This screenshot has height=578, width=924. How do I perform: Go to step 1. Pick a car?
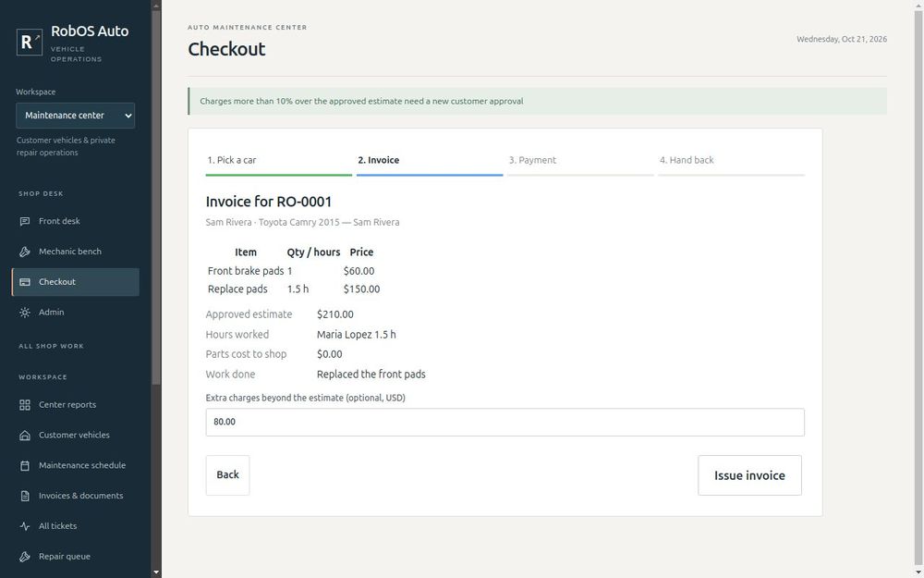coord(279,161)
